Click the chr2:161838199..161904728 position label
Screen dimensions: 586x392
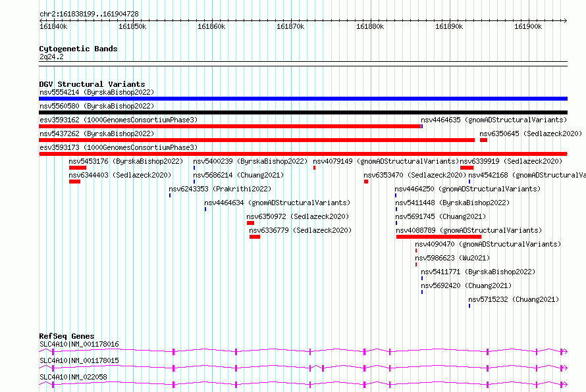(x=89, y=14)
